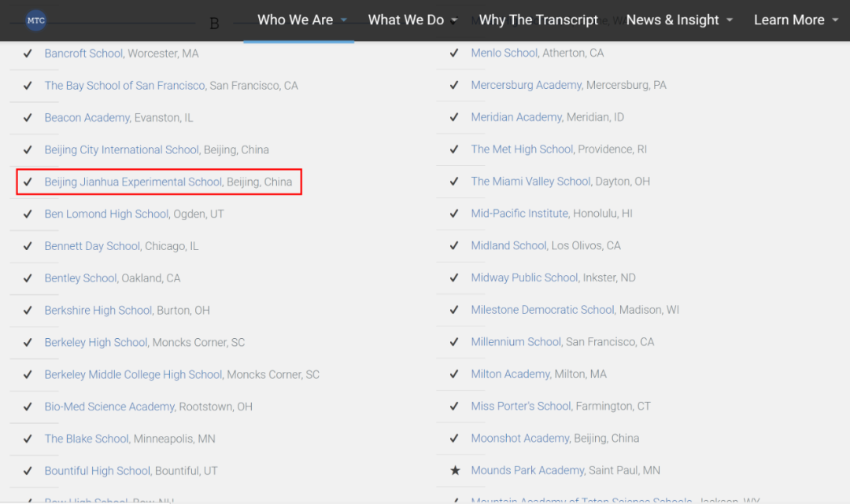Open the News & Insight menu
The image size is (850, 504).
pyautogui.click(x=672, y=20)
